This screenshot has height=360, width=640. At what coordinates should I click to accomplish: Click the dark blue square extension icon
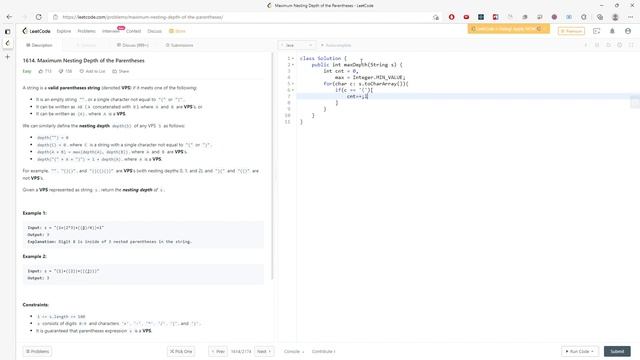coord(481,17)
